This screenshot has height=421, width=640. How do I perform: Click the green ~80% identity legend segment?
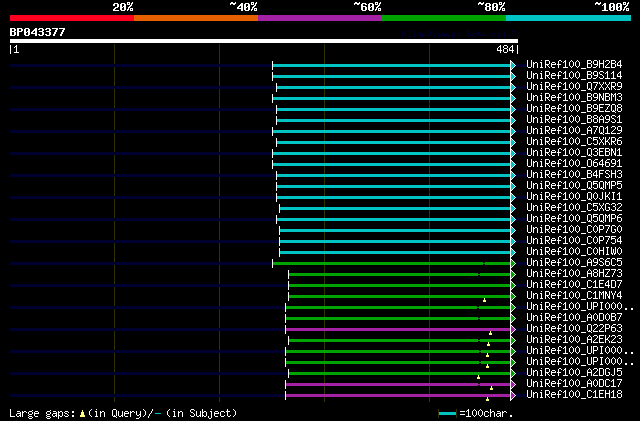[444, 18]
